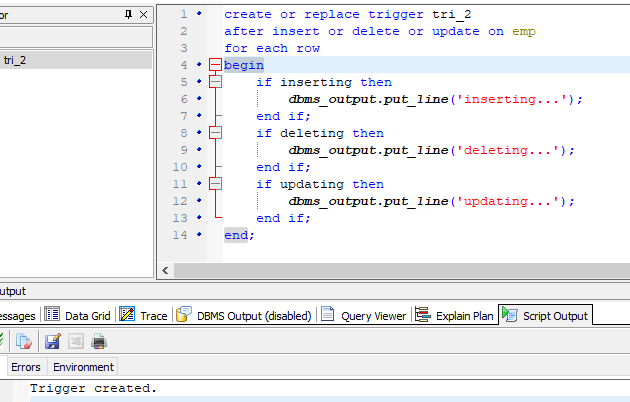Click the Data Grid tab icon
630x402 pixels.
pyautogui.click(x=52, y=314)
